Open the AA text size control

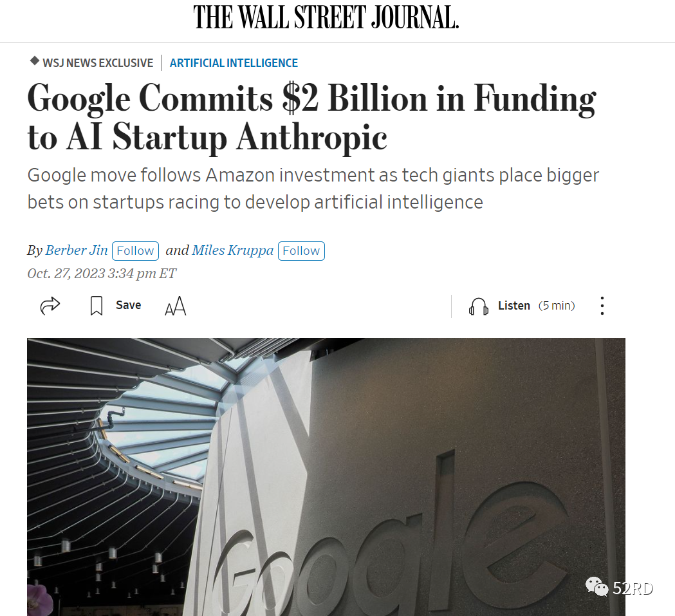point(175,306)
